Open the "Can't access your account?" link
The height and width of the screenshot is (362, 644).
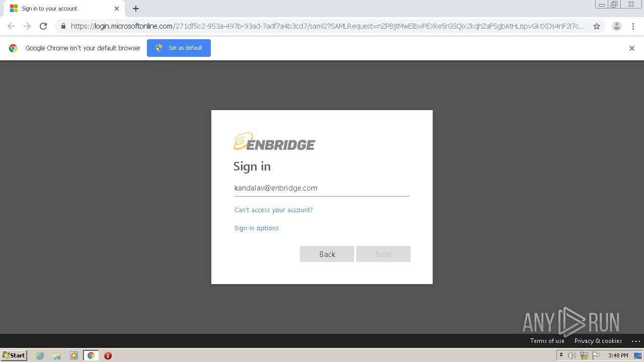pos(274,210)
